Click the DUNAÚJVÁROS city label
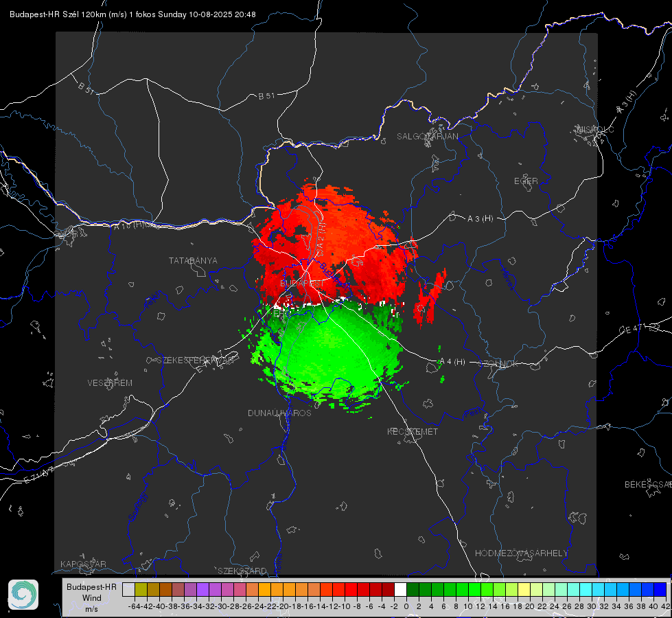 point(279,413)
